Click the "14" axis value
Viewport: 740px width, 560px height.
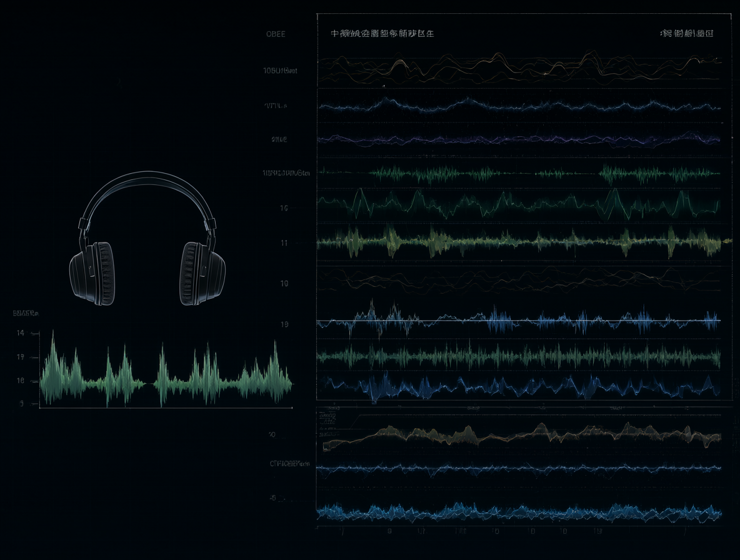coord(20,333)
